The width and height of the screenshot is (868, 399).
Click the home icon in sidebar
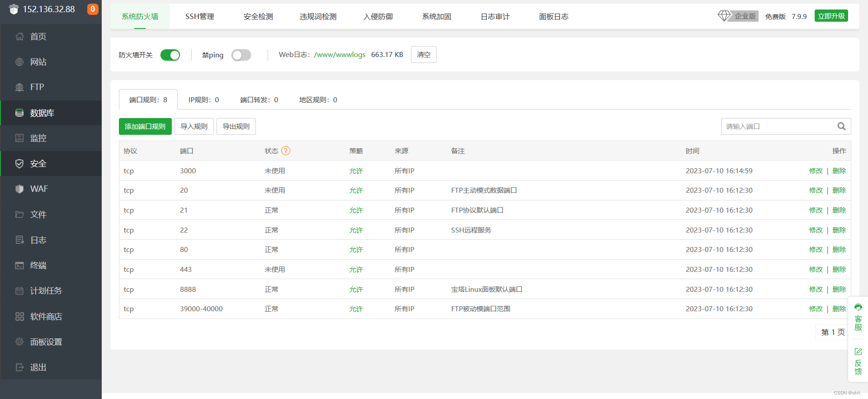[19, 37]
